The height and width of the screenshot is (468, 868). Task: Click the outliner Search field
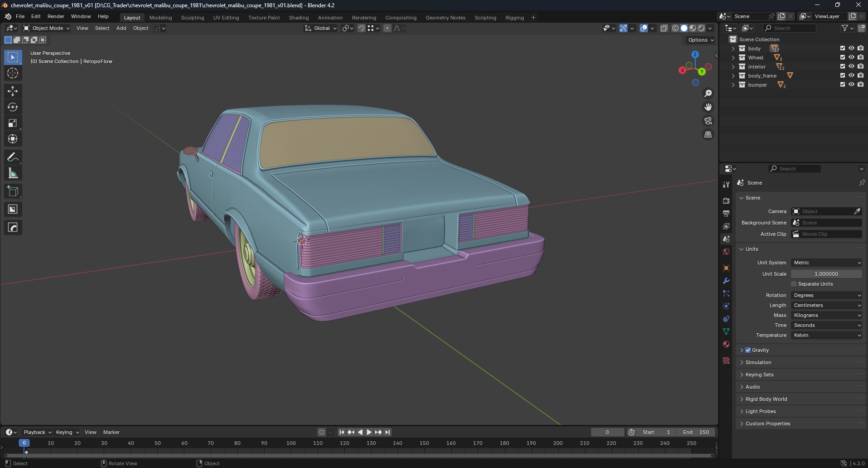click(x=790, y=28)
